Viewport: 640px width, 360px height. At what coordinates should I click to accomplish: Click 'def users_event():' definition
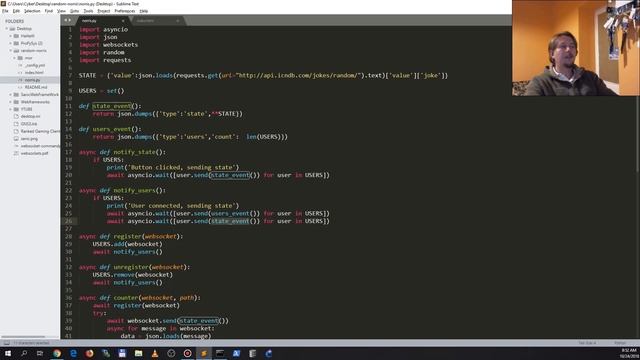coord(110,129)
